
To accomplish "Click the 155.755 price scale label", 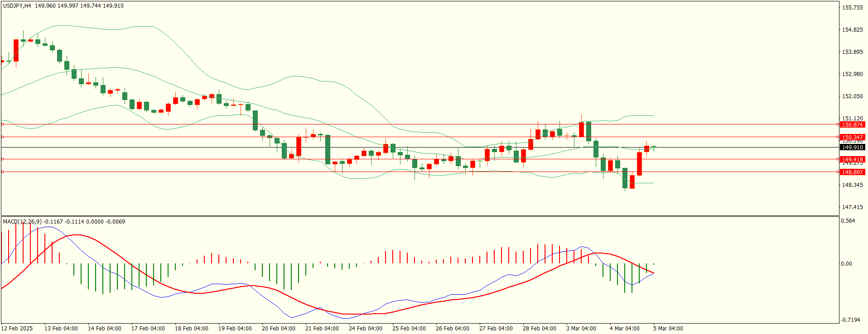I will pos(852,7).
